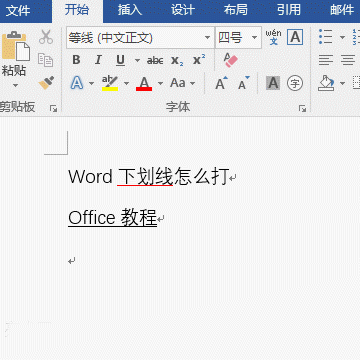Screen dimensions: 360x360
Task: Click the borders icon
Action: [x=356, y=83]
